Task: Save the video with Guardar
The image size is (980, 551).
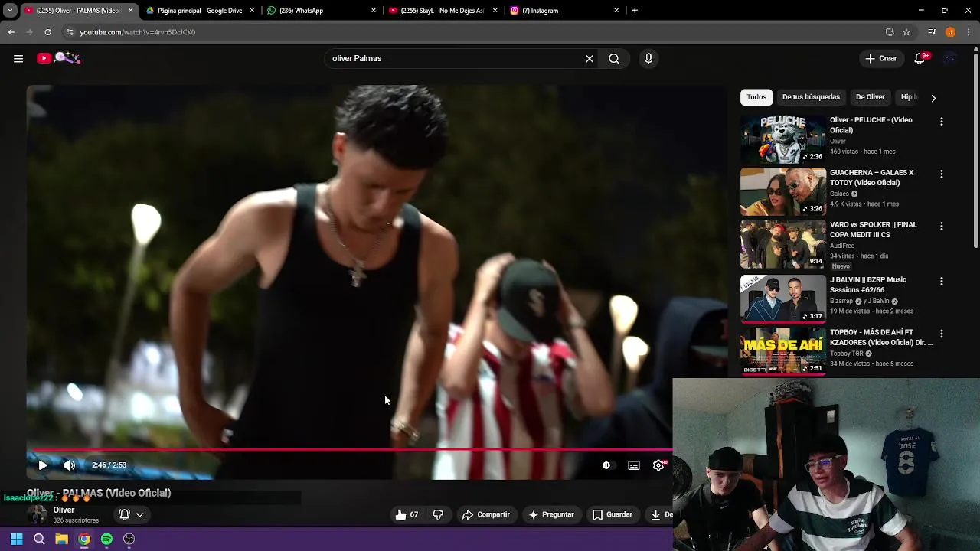Action: (x=612, y=514)
